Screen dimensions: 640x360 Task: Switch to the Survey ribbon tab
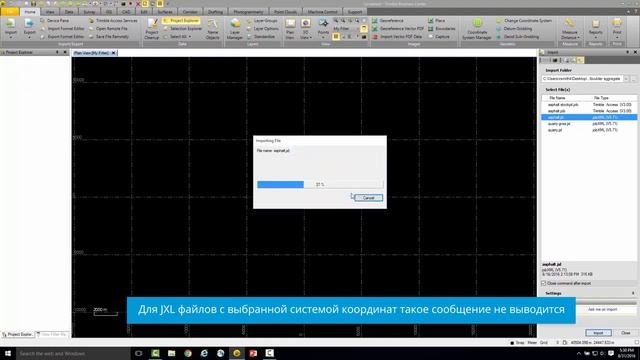pos(89,12)
